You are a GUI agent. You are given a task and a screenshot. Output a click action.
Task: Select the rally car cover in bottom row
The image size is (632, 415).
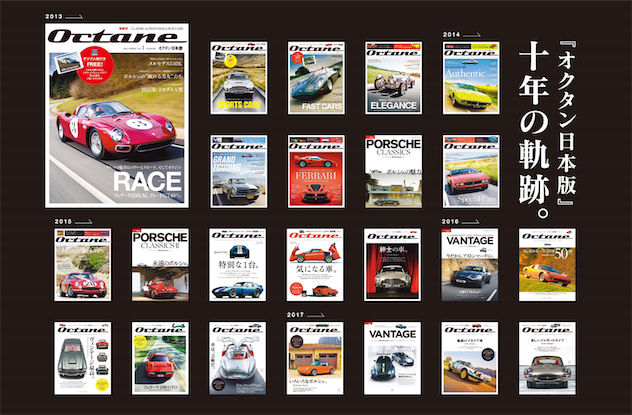pyautogui.click(x=470, y=358)
